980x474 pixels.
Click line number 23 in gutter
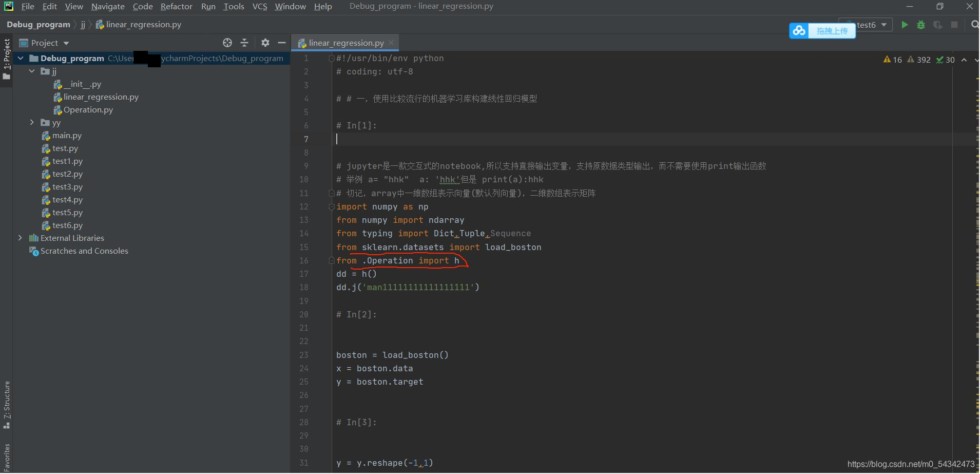[304, 355]
